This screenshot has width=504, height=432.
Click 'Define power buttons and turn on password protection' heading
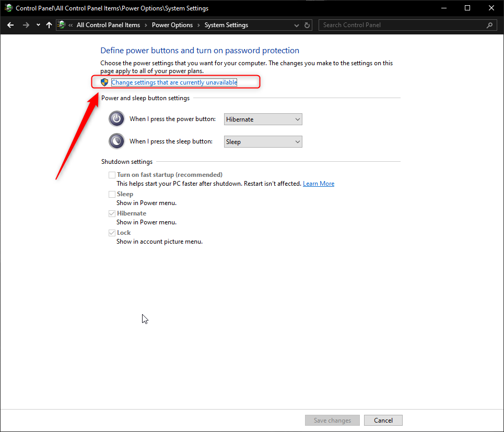(200, 51)
